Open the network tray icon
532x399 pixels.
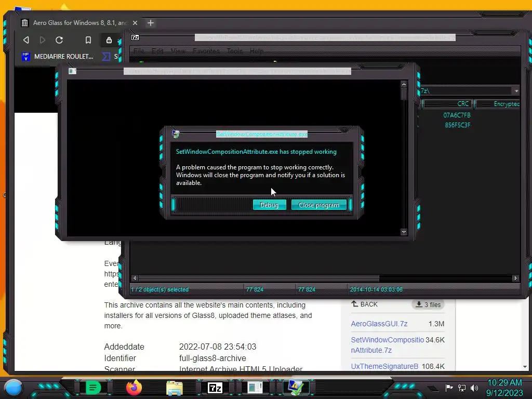pos(462,388)
